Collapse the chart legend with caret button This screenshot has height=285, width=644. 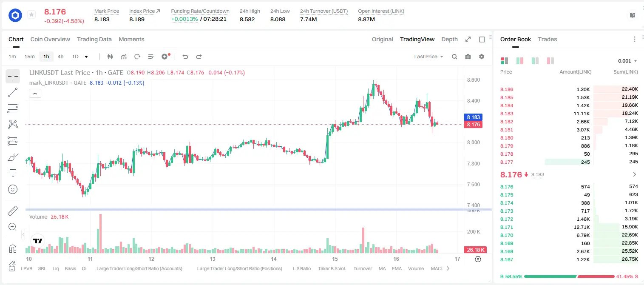pyautogui.click(x=35, y=93)
